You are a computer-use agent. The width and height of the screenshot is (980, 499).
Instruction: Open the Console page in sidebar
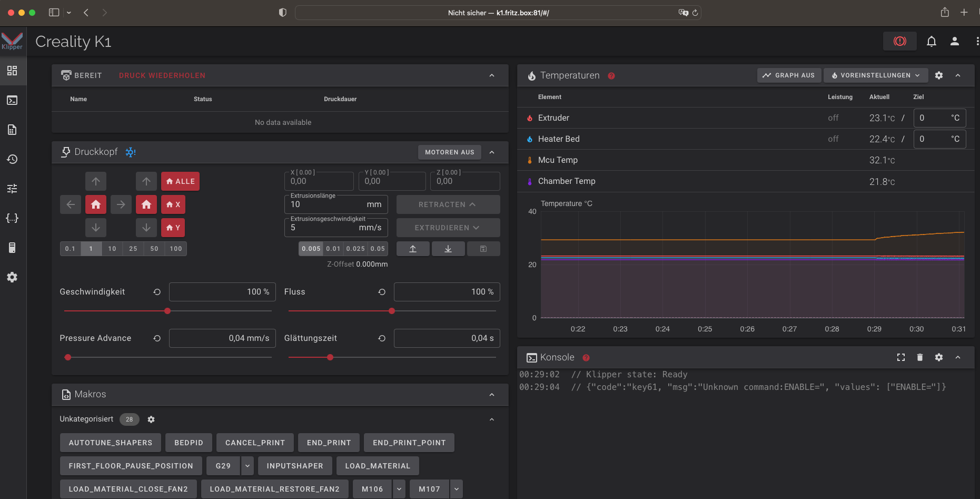[x=12, y=100]
